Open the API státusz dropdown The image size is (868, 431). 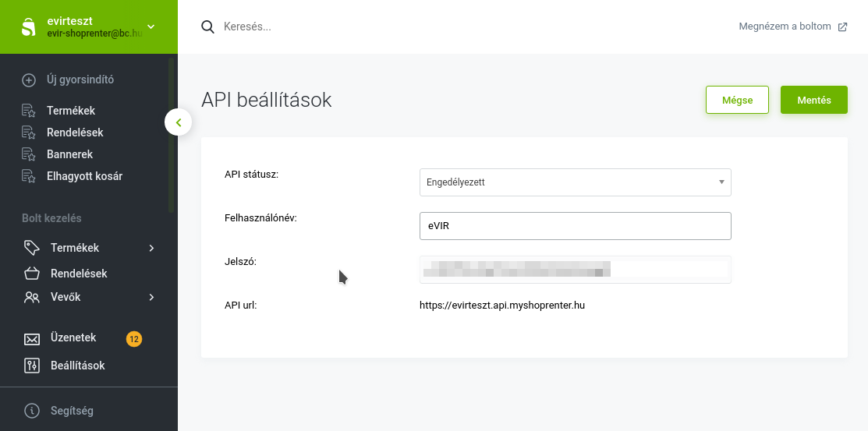576,182
